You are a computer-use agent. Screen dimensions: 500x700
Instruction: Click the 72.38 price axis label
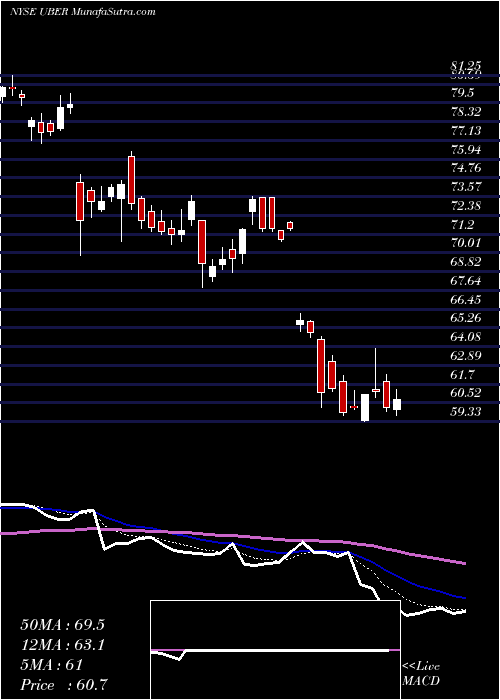click(x=466, y=206)
